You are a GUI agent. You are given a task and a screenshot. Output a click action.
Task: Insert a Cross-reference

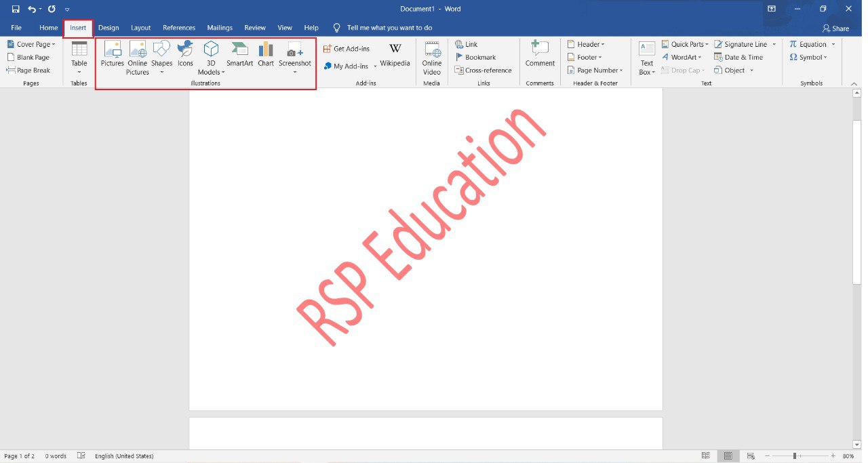click(484, 71)
